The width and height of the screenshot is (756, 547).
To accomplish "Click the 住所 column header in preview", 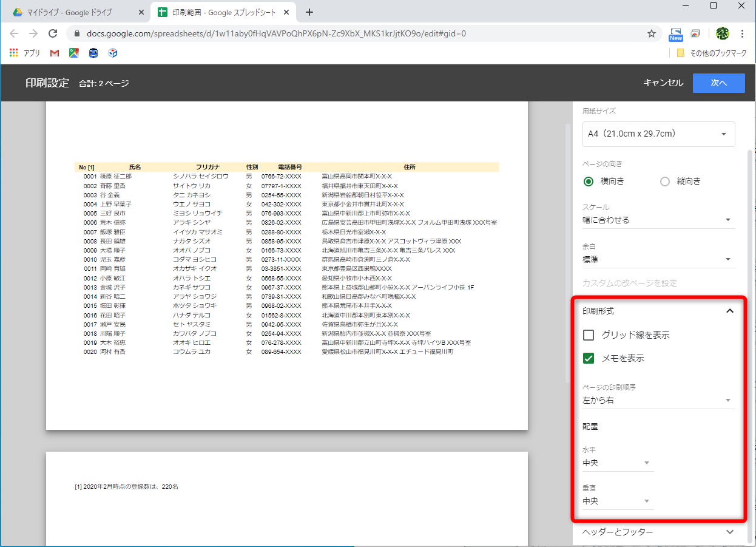I will tap(410, 167).
